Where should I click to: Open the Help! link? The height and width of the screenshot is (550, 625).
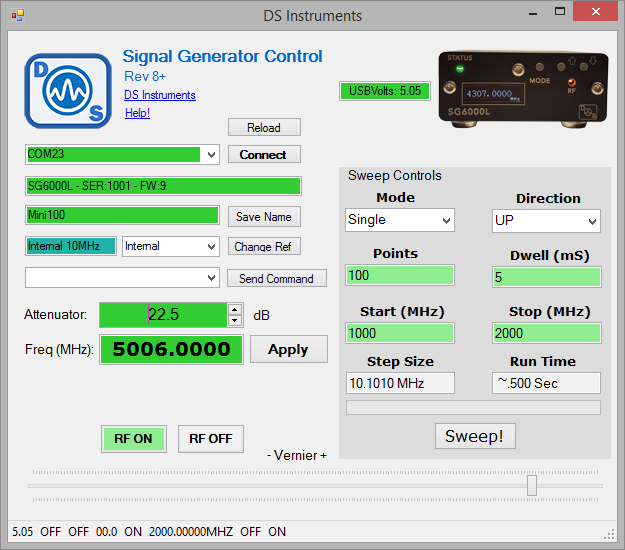pyautogui.click(x=137, y=113)
